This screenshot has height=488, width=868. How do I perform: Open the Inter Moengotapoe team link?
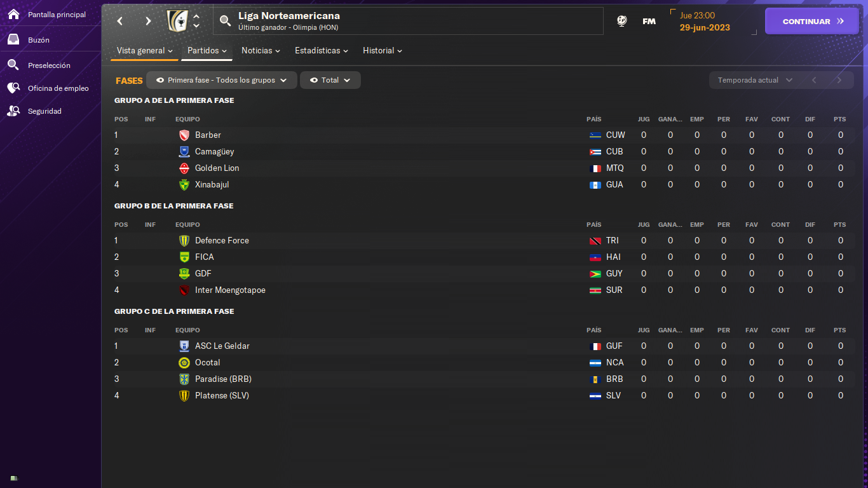pyautogui.click(x=230, y=290)
